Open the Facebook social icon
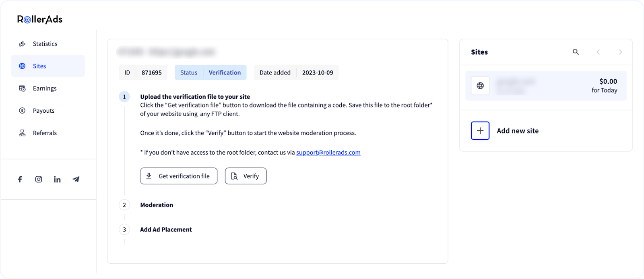 (x=20, y=179)
